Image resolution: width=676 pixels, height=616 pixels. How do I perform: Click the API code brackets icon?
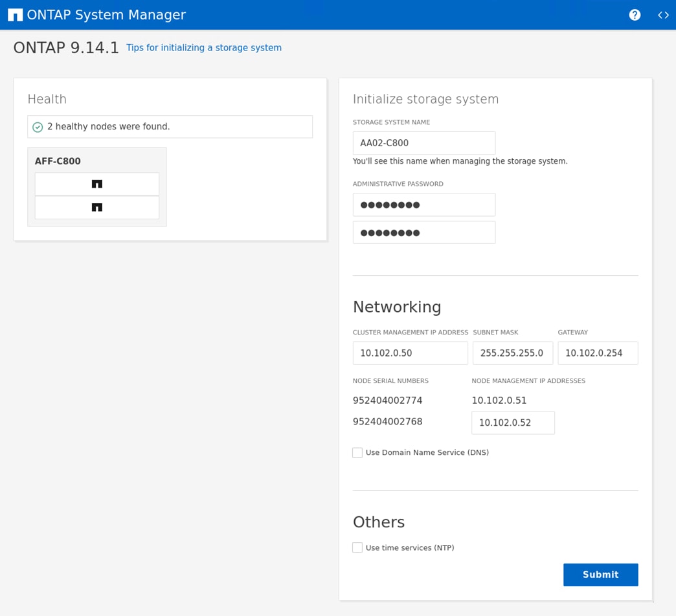(663, 15)
